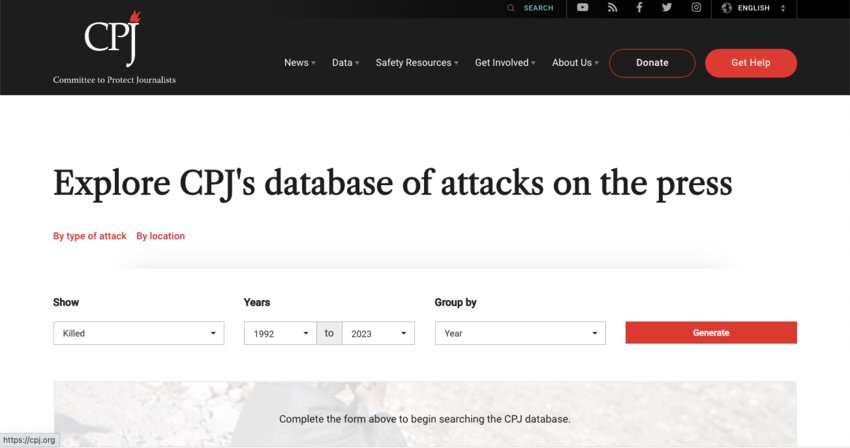
Task: Click the 'Show' field label
Action: click(x=66, y=303)
